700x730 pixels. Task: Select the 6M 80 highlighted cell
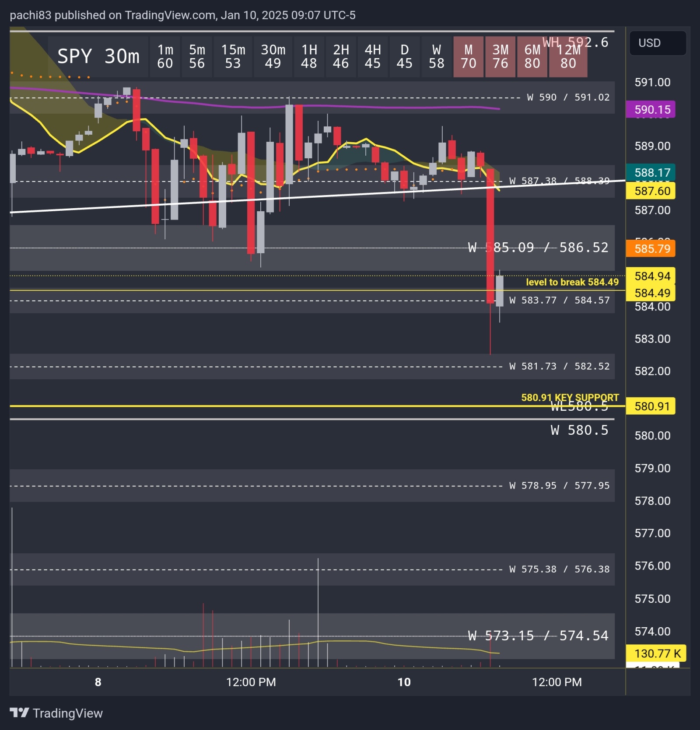pos(532,57)
